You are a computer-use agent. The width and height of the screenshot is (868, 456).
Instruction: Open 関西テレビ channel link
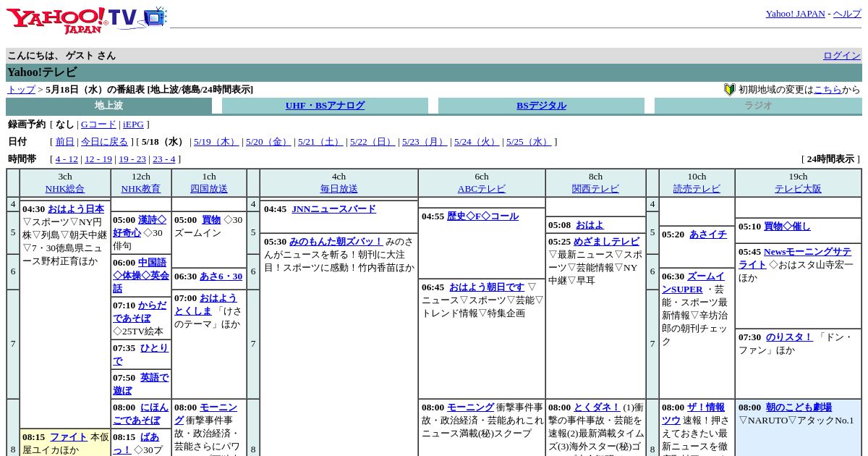click(596, 189)
